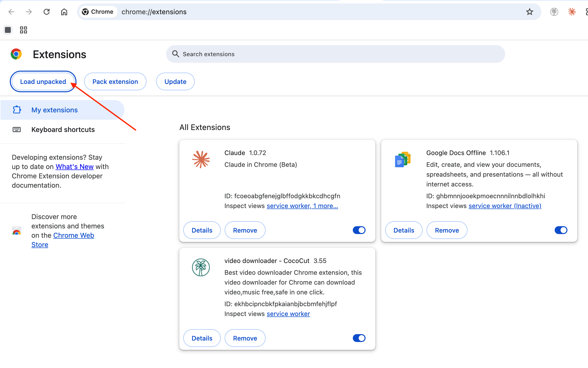Click the Claude 1.0.72 version text

tap(257, 153)
